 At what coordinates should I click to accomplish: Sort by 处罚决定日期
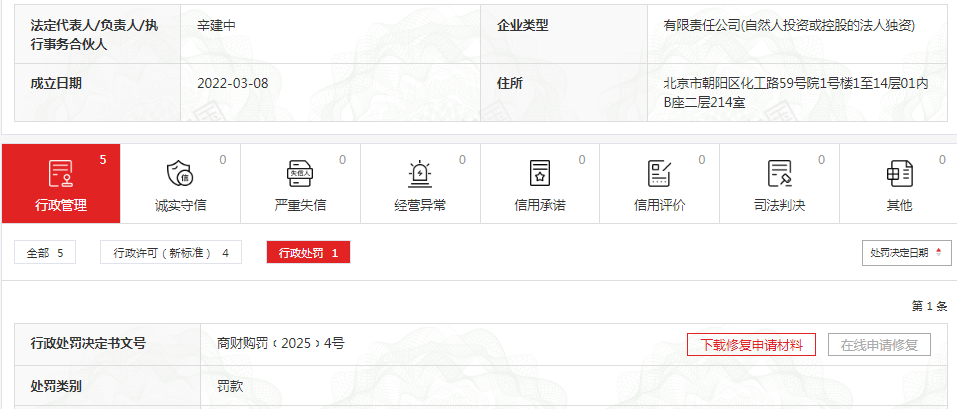tap(906, 253)
